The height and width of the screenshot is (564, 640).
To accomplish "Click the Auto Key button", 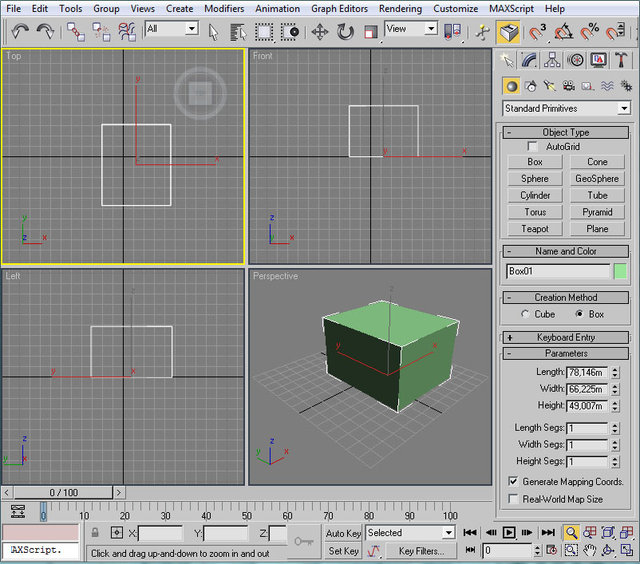I will 343,533.
